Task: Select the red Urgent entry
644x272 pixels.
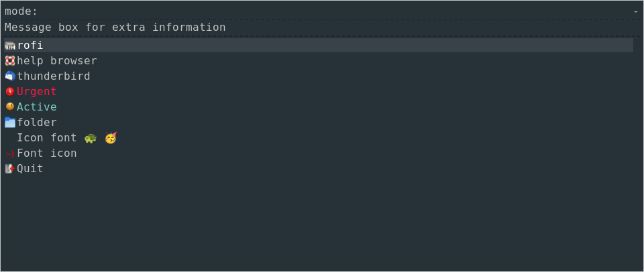Action: click(x=37, y=92)
